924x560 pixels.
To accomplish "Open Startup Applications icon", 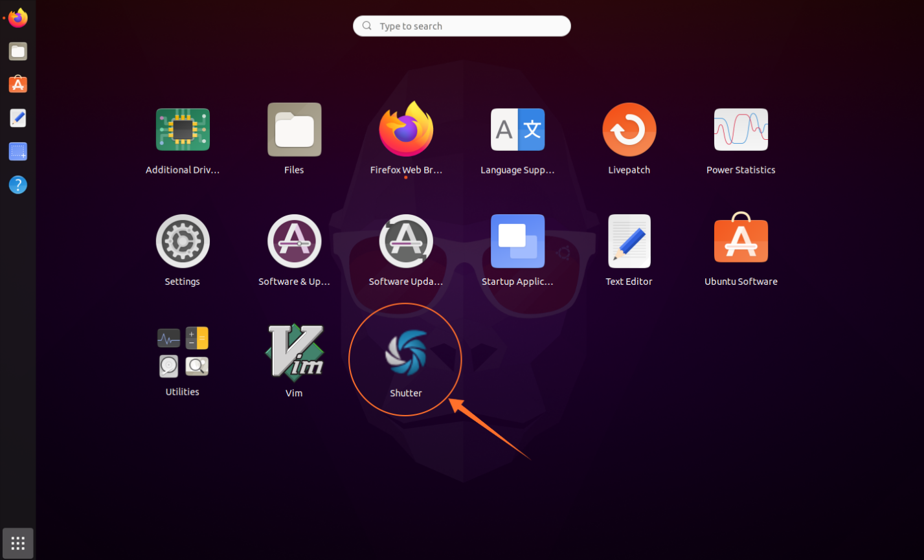I will pyautogui.click(x=517, y=241).
